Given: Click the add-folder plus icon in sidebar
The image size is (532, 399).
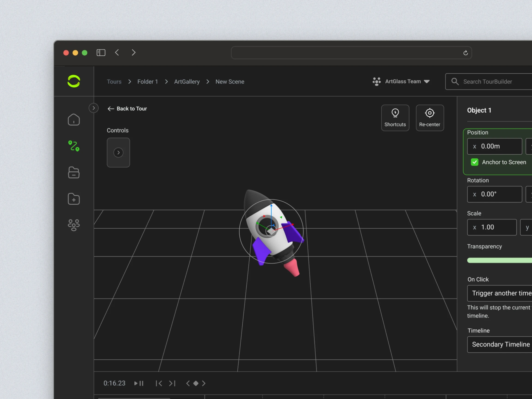Looking at the screenshot, I should 74,199.
